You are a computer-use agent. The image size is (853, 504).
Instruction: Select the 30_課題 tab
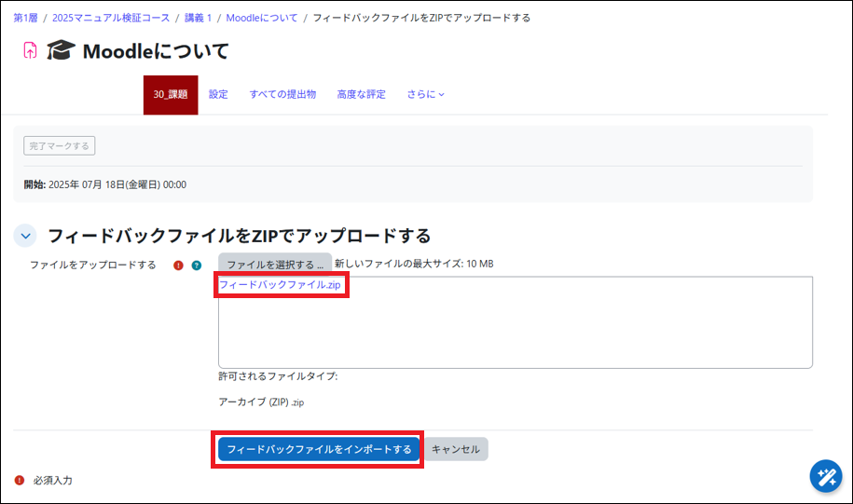point(171,95)
